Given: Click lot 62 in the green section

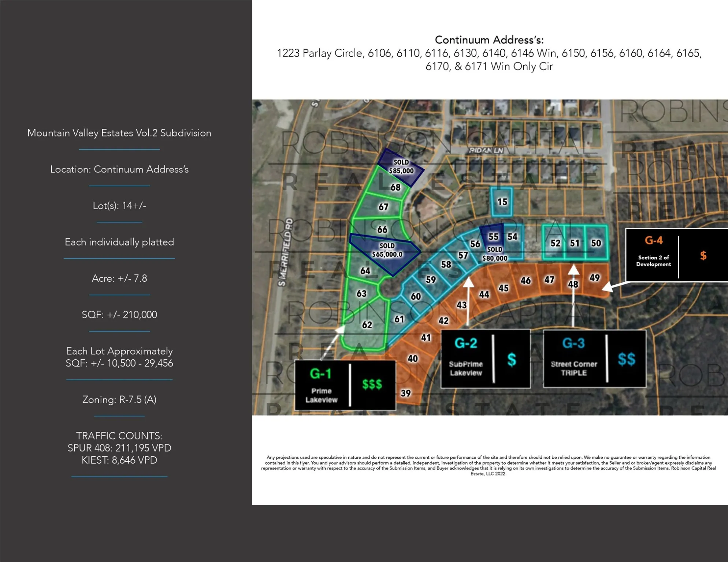Looking at the screenshot, I should click(366, 325).
